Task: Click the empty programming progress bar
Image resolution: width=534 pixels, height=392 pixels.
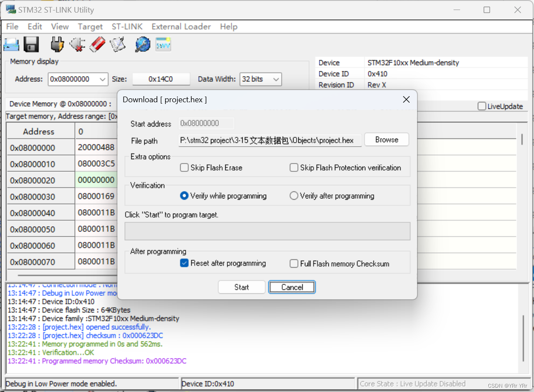Action: click(267, 231)
